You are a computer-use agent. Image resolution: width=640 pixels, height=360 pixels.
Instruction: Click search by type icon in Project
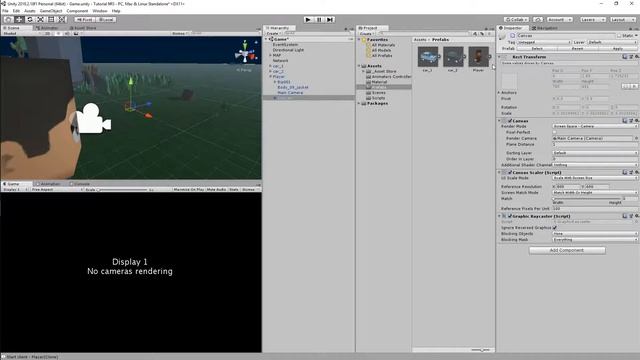click(x=475, y=33)
